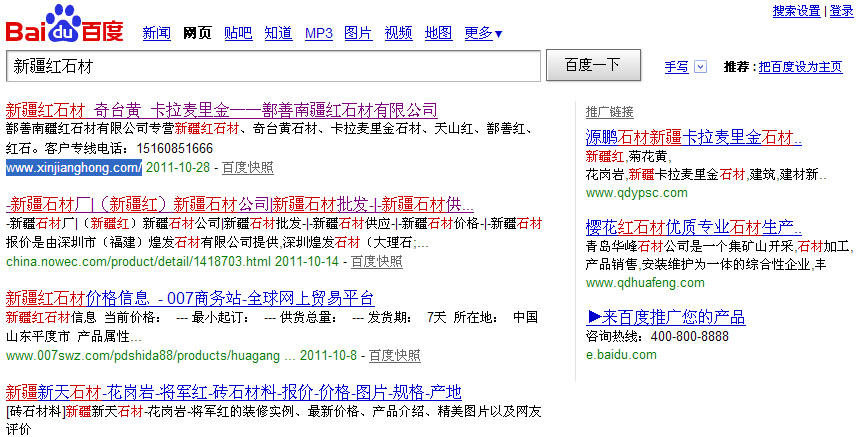This screenshot has width=858, height=437.
Task: Click the date 2011-10-14 in second result
Action: click(307, 261)
